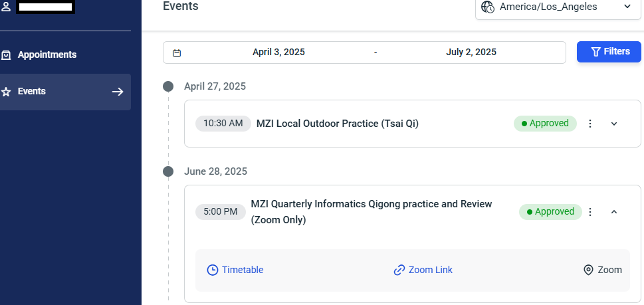Click the April 3, 2025 start date field
The image size is (644, 305).
(278, 52)
